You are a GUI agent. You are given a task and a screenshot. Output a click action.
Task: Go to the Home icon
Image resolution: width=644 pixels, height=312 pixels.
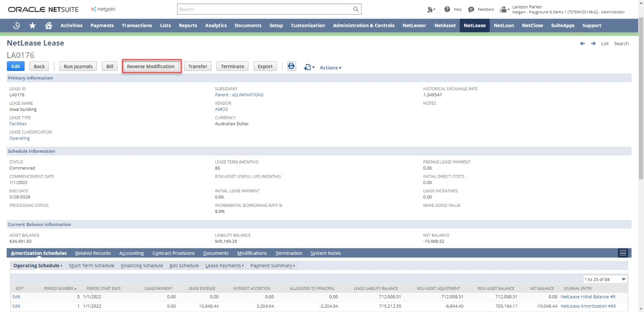coord(49,25)
